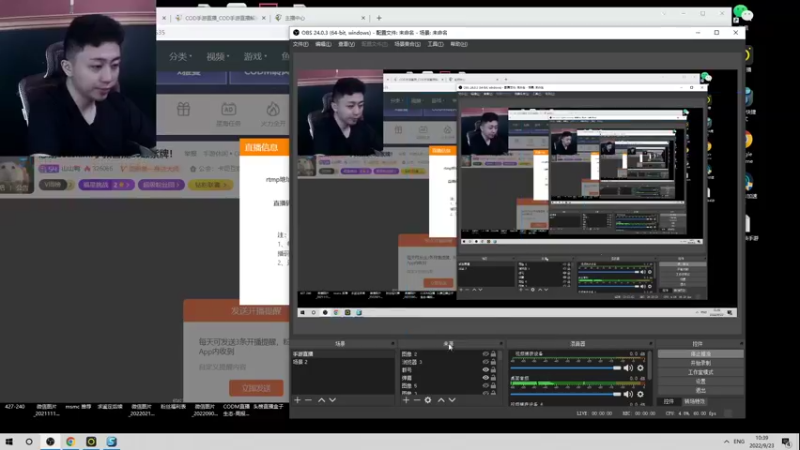
Task: Open 文件 menu in OBS
Action: tap(301, 44)
